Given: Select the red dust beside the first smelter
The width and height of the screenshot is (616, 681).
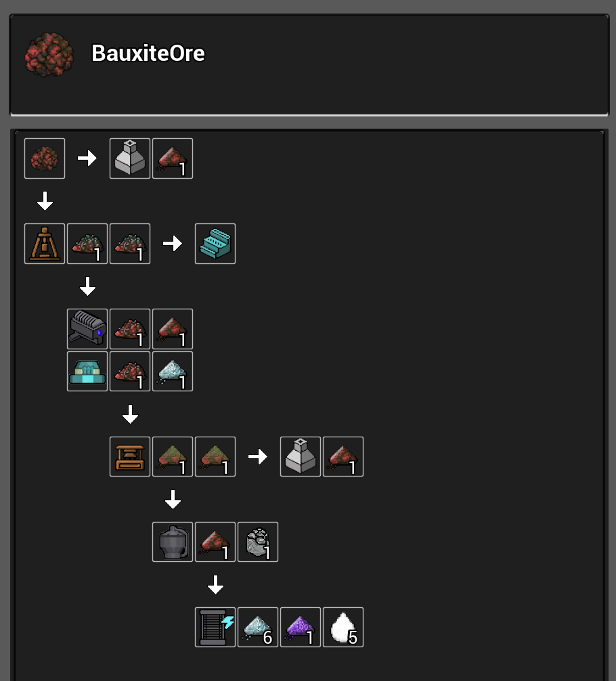Looking at the screenshot, I should [173, 158].
